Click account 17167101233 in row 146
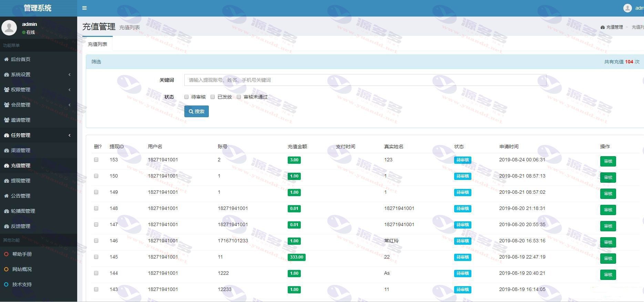The image size is (644, 302). tap(233, 241)
